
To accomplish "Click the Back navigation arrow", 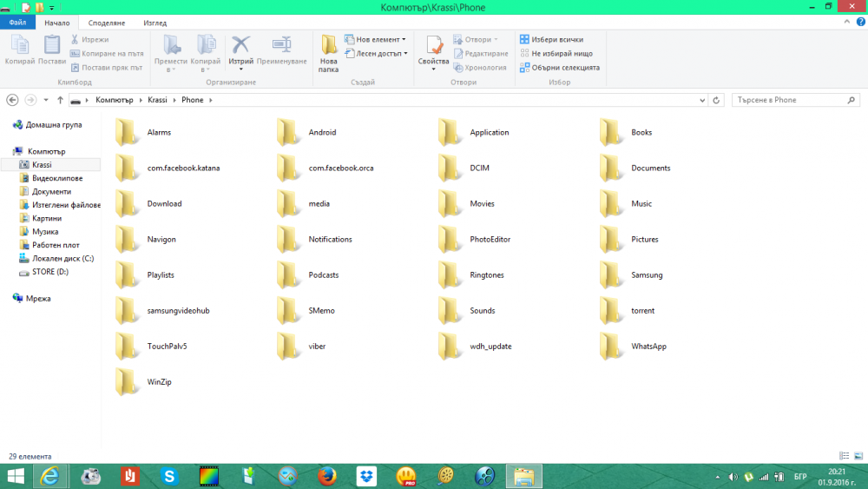I will tap(12, 100).
